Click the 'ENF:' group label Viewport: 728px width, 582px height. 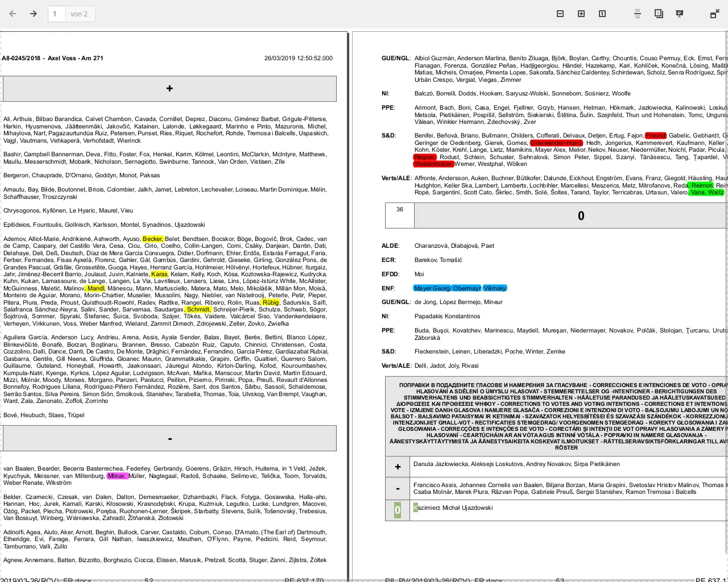[388, 289]
